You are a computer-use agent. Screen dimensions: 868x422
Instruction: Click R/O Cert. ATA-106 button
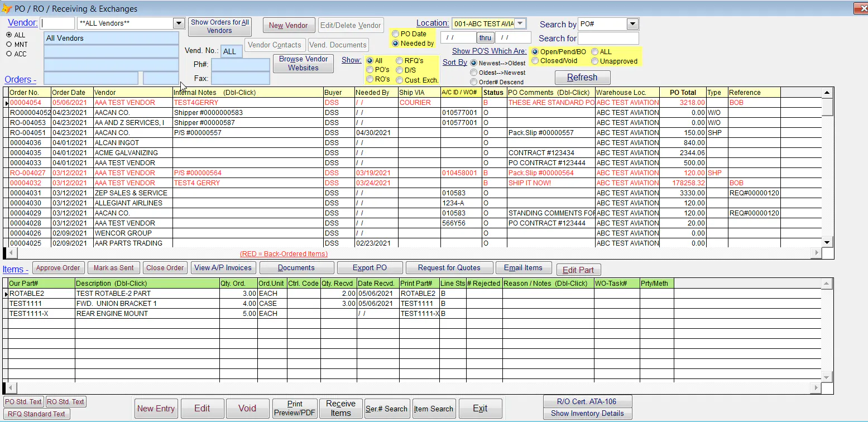(587, 402)
